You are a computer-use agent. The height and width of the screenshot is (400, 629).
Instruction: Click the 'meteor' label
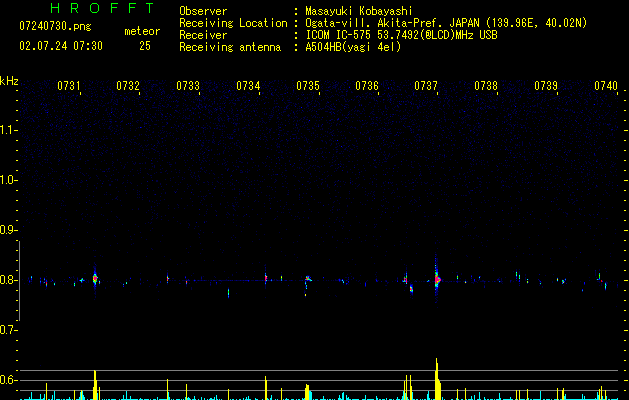point(142,31)
